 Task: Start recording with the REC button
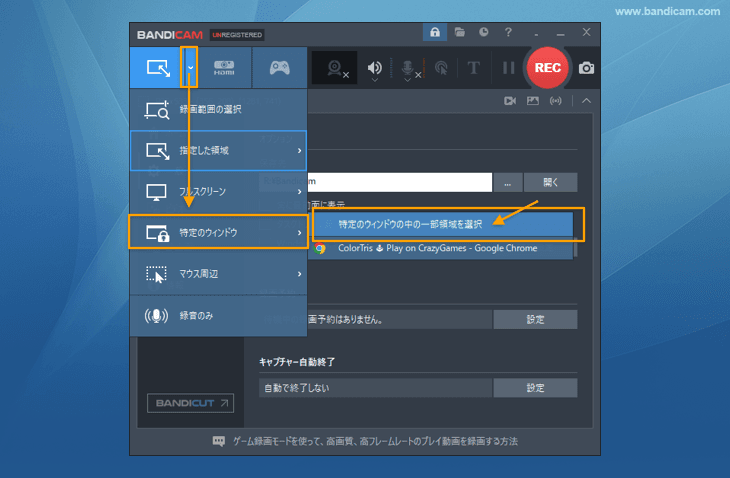point(548,68)
